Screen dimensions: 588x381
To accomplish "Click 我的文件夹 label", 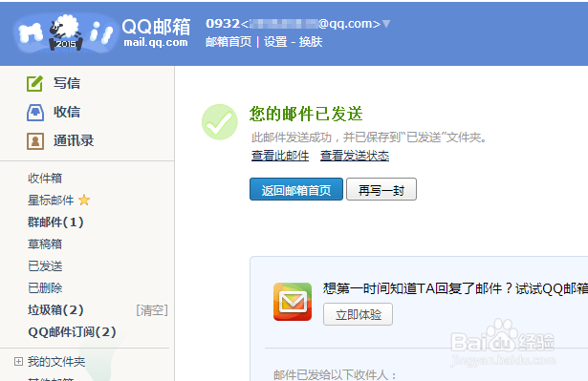I will (56, 362).
